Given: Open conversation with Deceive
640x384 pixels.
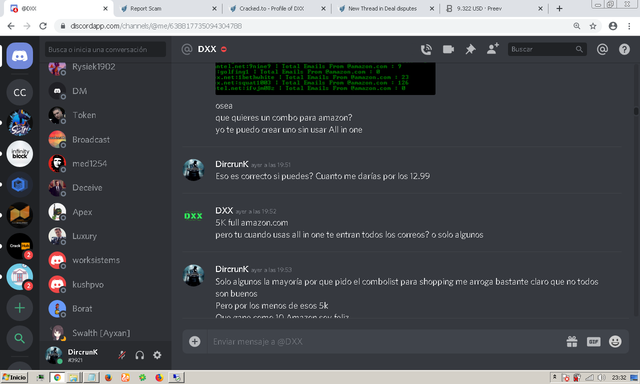Looking at the screenshot, I should (105, 188).
